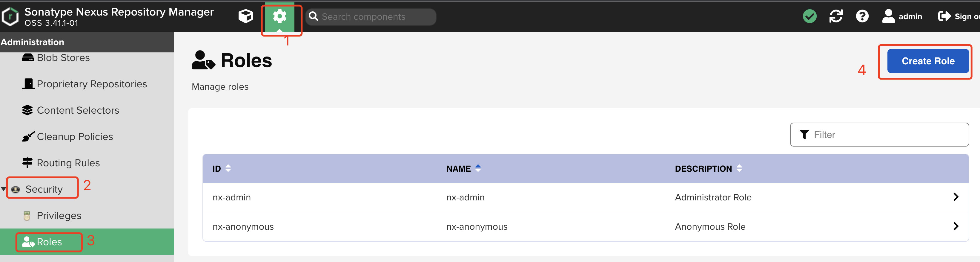The image size is (980, 262).
Task: Click the refresh icon in header
Action: (x=836, y=16)
